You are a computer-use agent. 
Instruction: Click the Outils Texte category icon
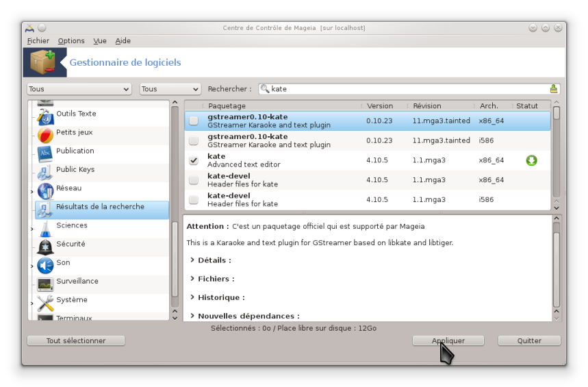(45, 117)
